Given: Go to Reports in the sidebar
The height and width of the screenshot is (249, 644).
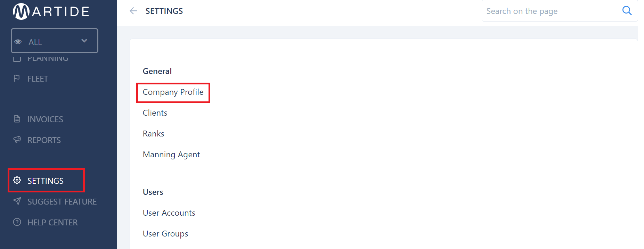Looking at the screenshot, I should tap(44, 140).
